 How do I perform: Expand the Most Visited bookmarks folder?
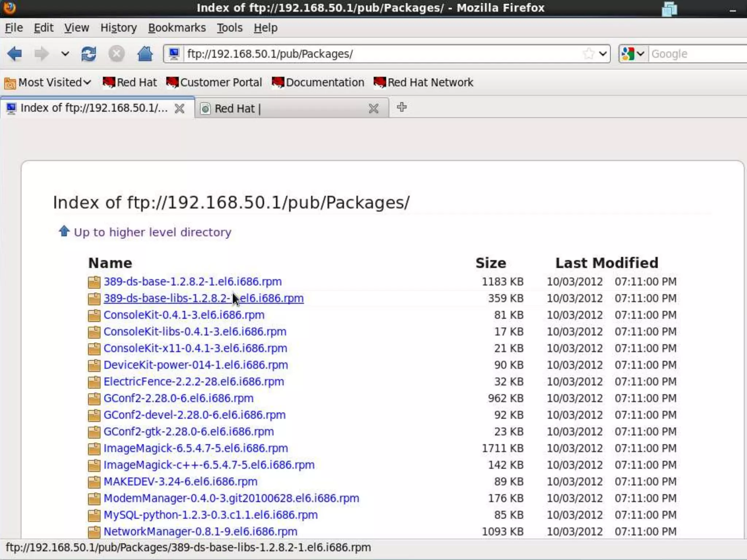point(47,82)
